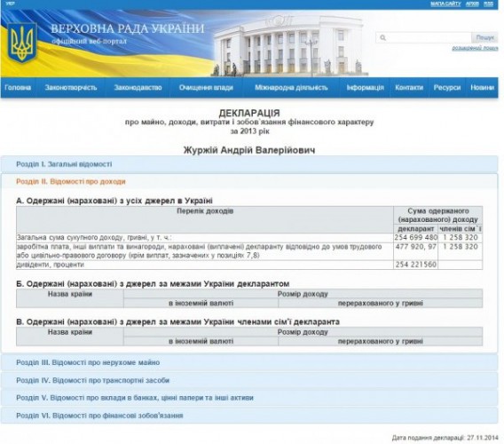
Task: Click the дивіденти, проценти row label
Action: click(x=51, y=265)
